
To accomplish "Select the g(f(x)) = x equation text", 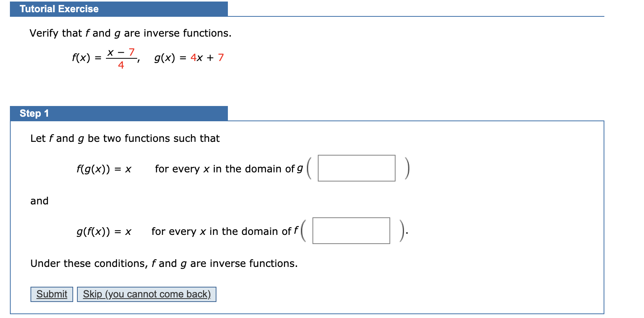I will coord(104,231).
